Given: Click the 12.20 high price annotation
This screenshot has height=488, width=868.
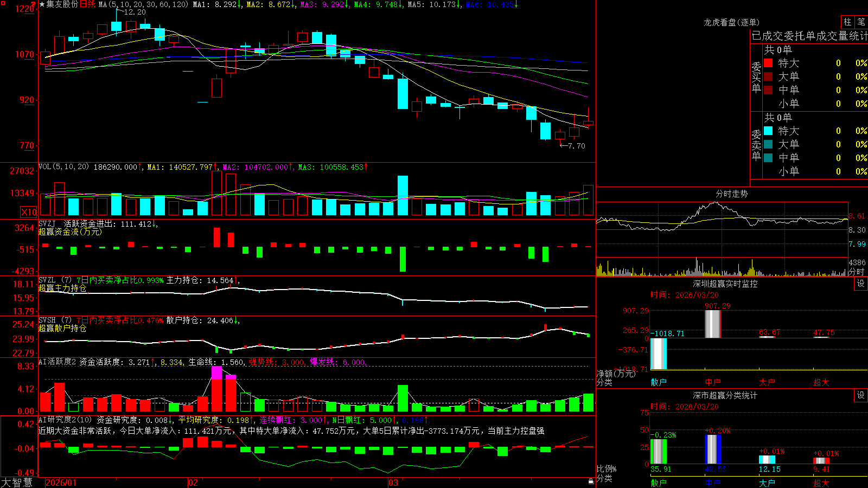Looking at the screenshot, I should click(x=135, y=12).
